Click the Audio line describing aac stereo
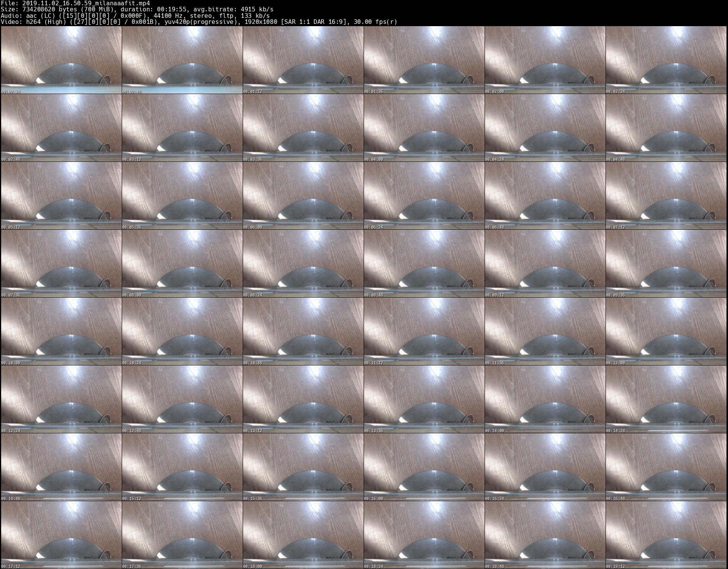Image resolution: width=728 pixels, height=569 pixels. tap(135, 16)
